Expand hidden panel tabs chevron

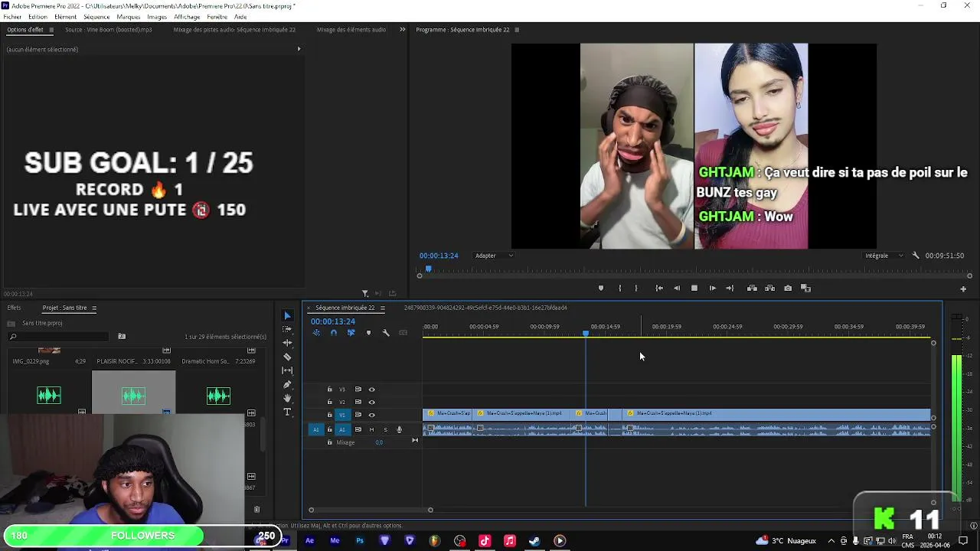[x=403, y=30]
